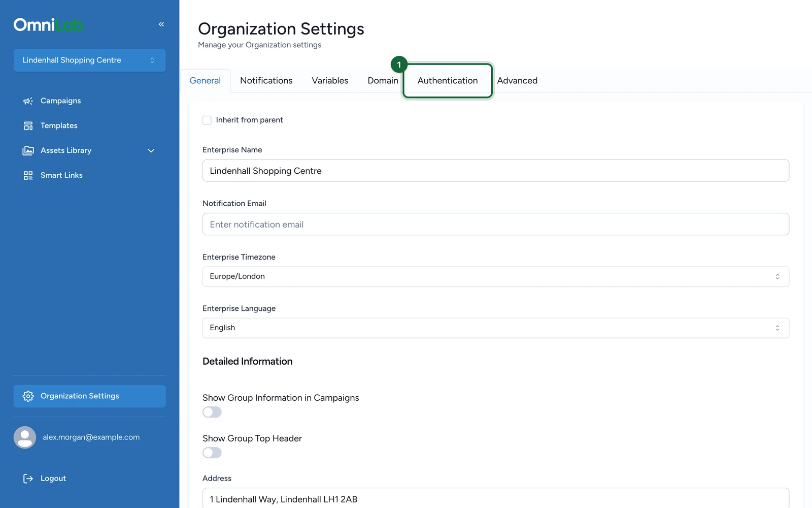Open the Lindenhall Shopping Centre organization switcher

pyautogui.click(x=89, y=60)
